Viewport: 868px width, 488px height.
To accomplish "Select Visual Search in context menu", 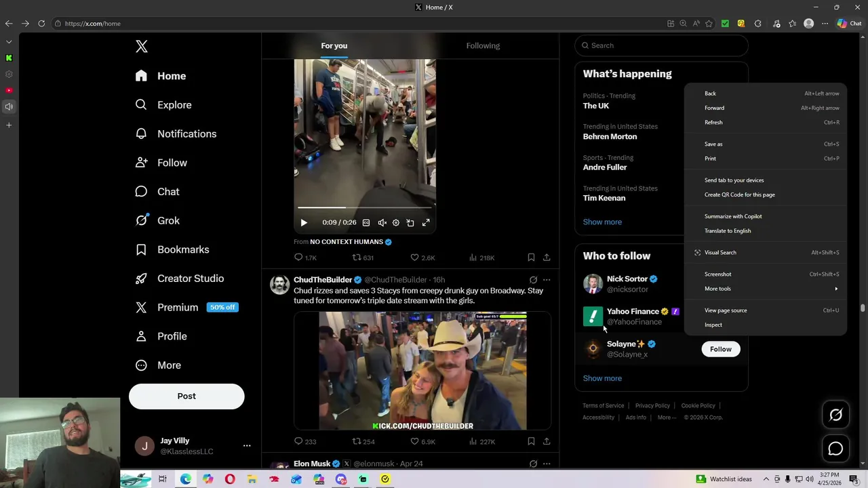I will point(765,253).
